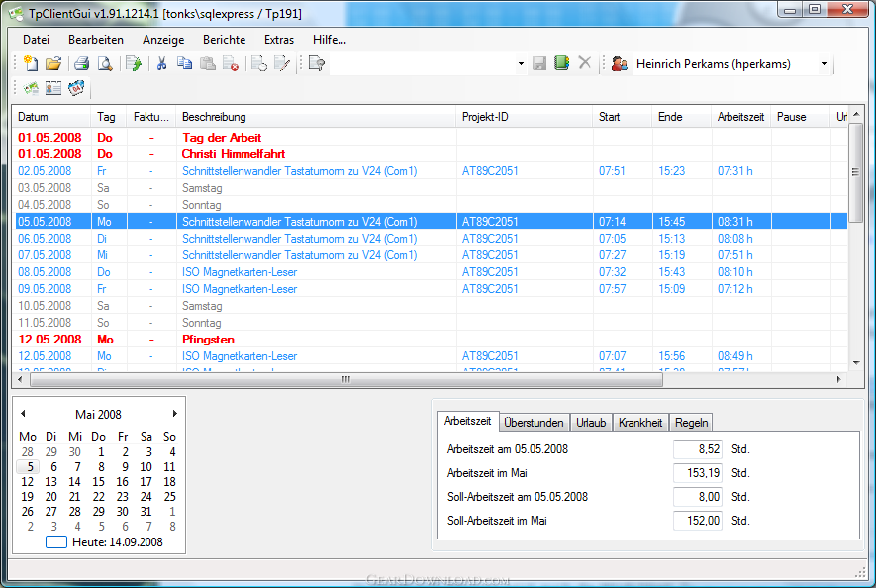This screenshot has width=876, height=588.
Task: Open the Extras menu
Action: 279,40
